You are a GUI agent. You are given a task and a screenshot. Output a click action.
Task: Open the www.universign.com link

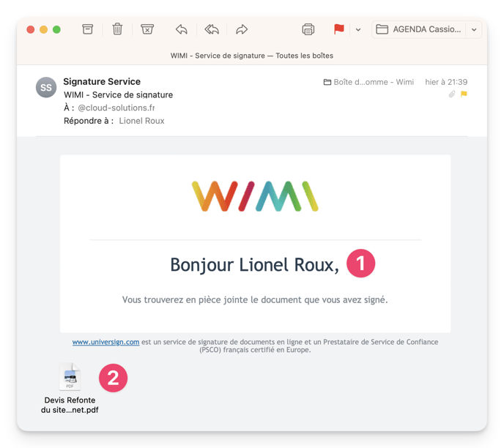tap(105, 342)
